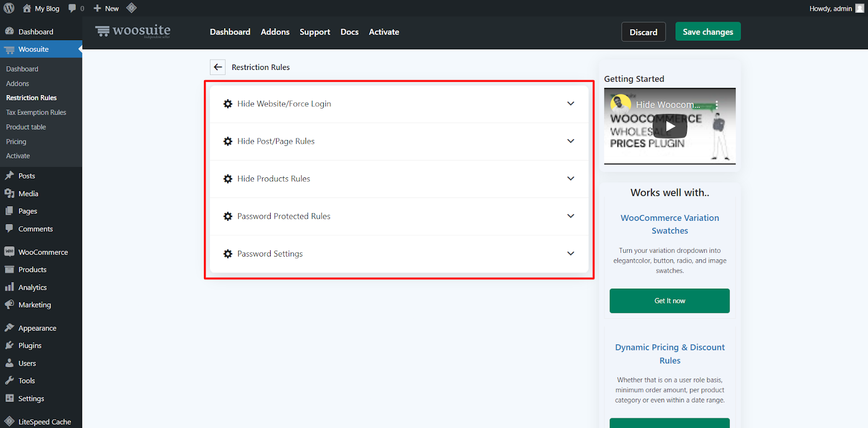This screenshot has height=428, width=868.
Task: Play the Getting Started video
Action: 670,126
